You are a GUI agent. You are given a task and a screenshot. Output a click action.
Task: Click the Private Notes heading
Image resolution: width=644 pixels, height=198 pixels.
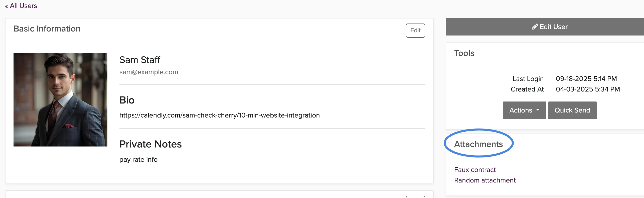[x=150, y=144]
